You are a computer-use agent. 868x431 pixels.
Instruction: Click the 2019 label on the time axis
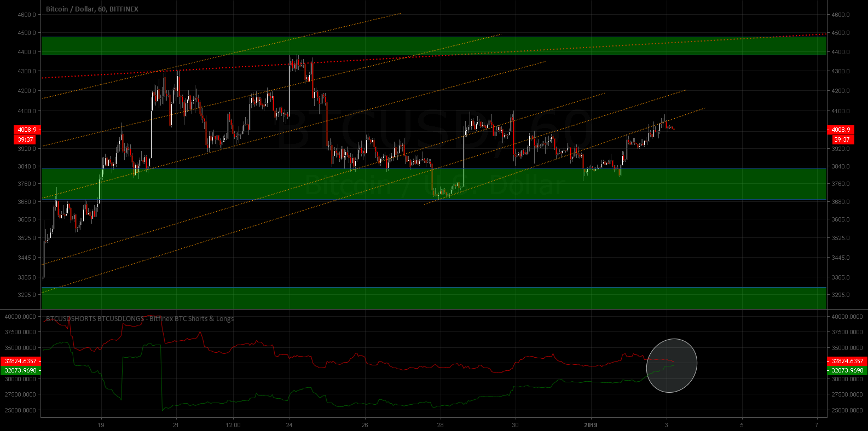[x=591, y=425]
